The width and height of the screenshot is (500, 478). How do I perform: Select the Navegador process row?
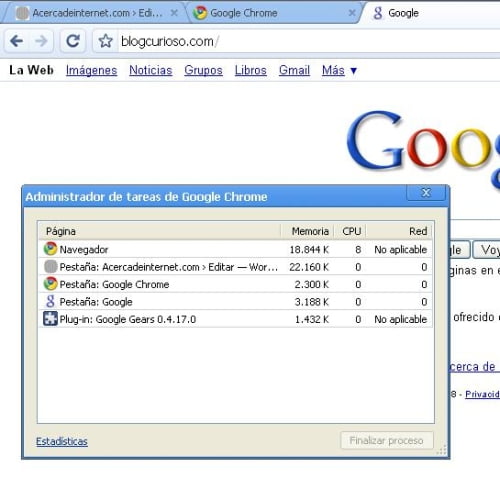236,249
